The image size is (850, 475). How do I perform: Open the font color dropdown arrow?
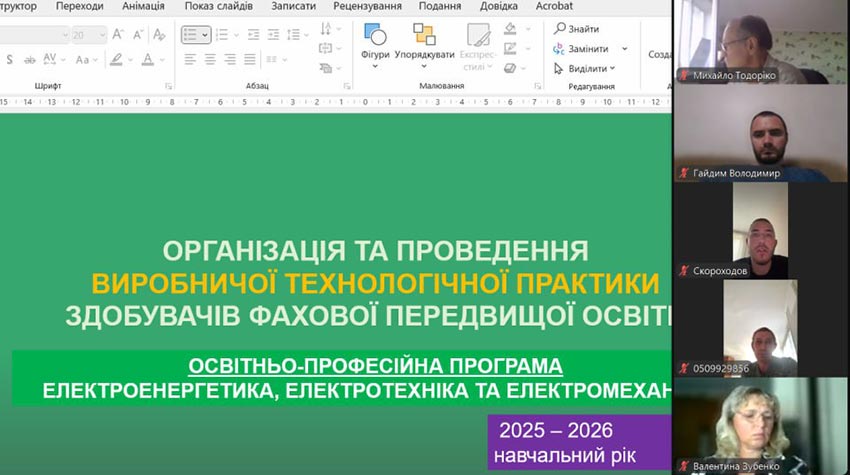(x=163, y=59)
